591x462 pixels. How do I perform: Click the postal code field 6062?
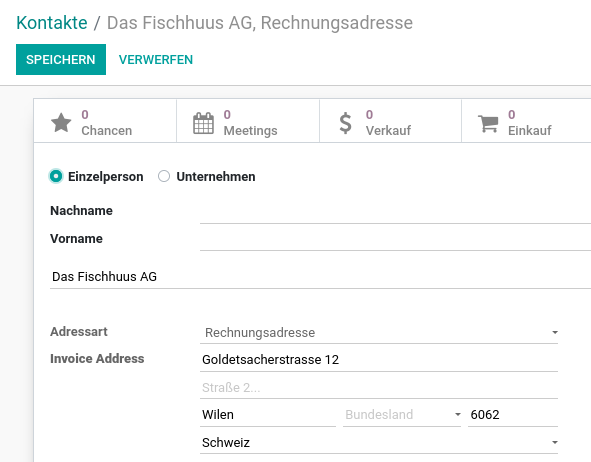[x=513, y=415]
